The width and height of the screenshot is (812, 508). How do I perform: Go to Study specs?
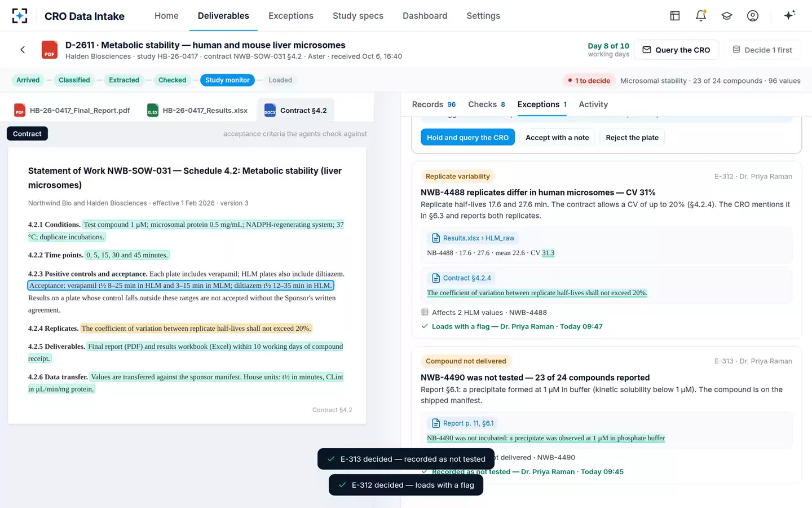(x=358, y=16)
